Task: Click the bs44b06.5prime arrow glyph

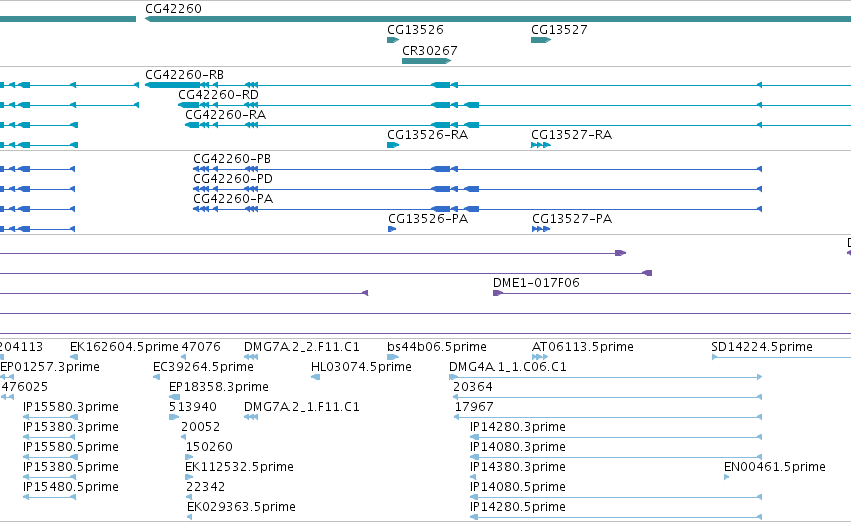Action: [393, 357]
